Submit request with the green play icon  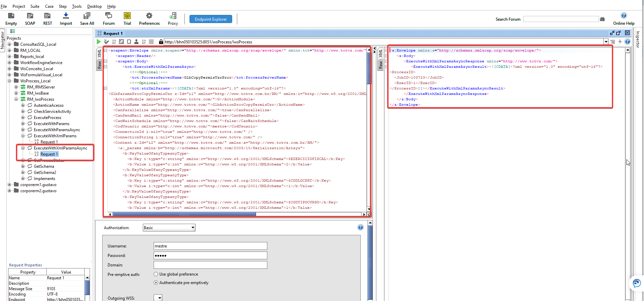pyautogui.click(x=99, y=42)
